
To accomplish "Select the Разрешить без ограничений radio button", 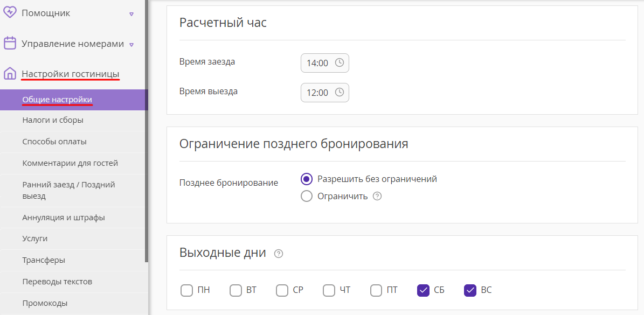I will click(x=307, y=179).
